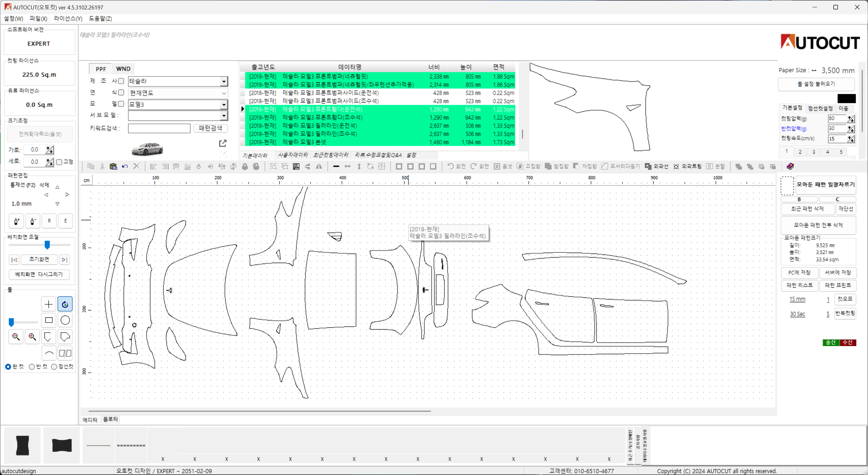Select the split panel tool icon
Viewport: 868px width, 475px height.
pos(65,353)
